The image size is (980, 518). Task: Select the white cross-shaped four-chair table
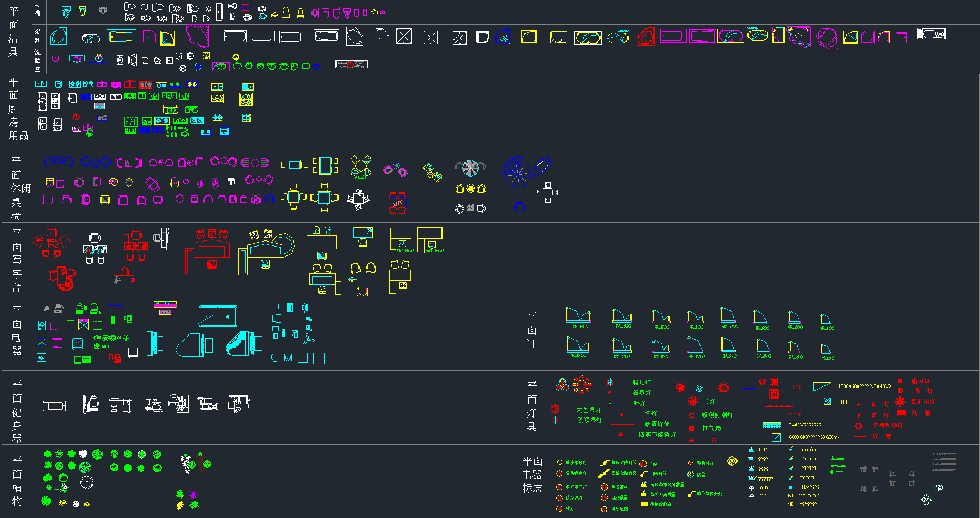(547, 192)
